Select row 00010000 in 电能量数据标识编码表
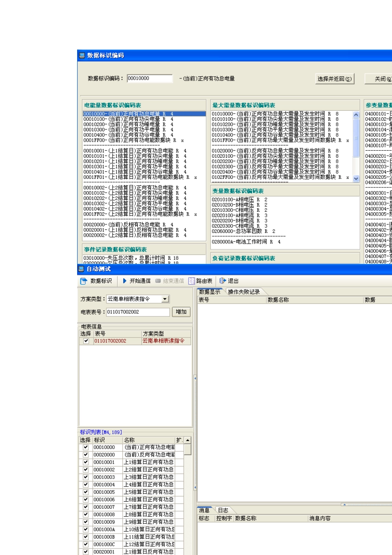The image size is (392, 555). pos(144,114)
